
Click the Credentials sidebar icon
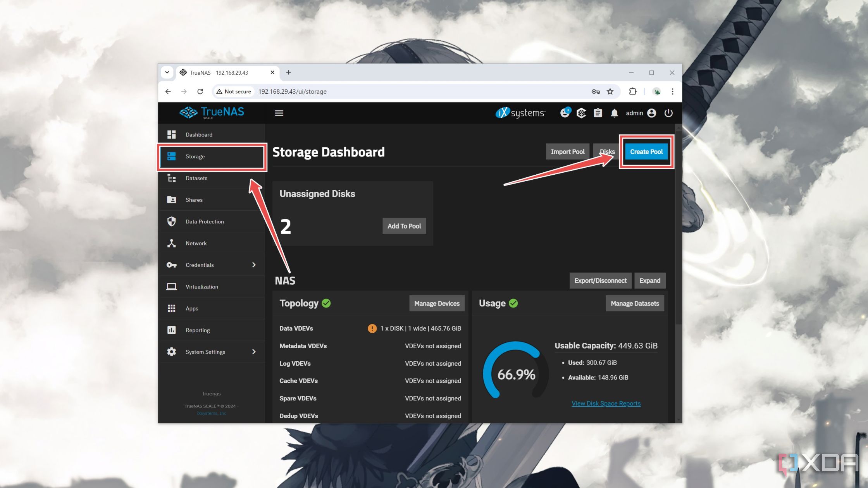[x=171, y=265]
